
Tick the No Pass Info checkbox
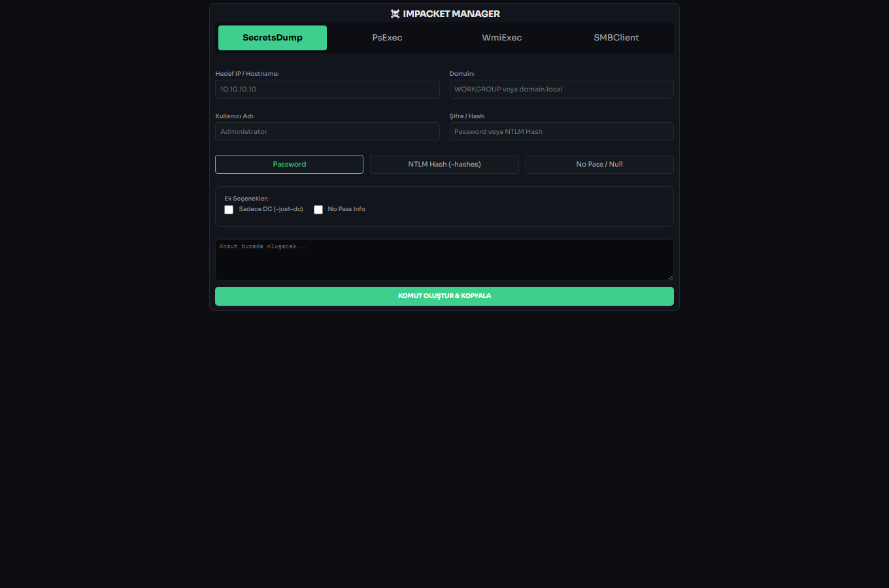click(318, 210)
